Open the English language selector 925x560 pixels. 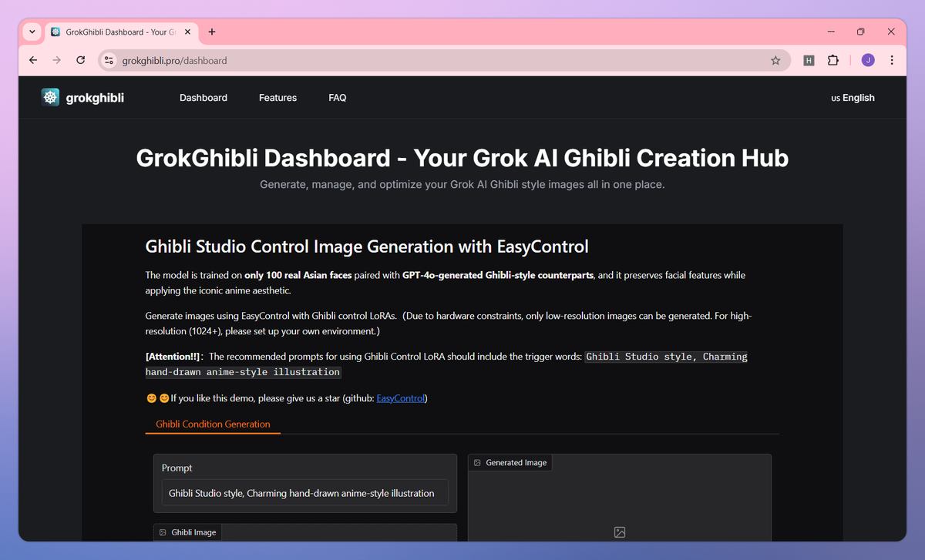pos(853,98)
